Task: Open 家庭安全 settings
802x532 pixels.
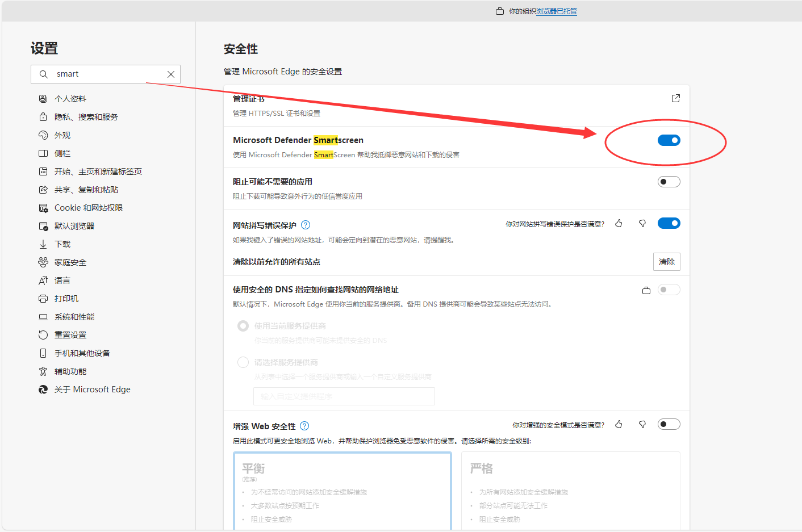Action: click(x=70, y=262)
